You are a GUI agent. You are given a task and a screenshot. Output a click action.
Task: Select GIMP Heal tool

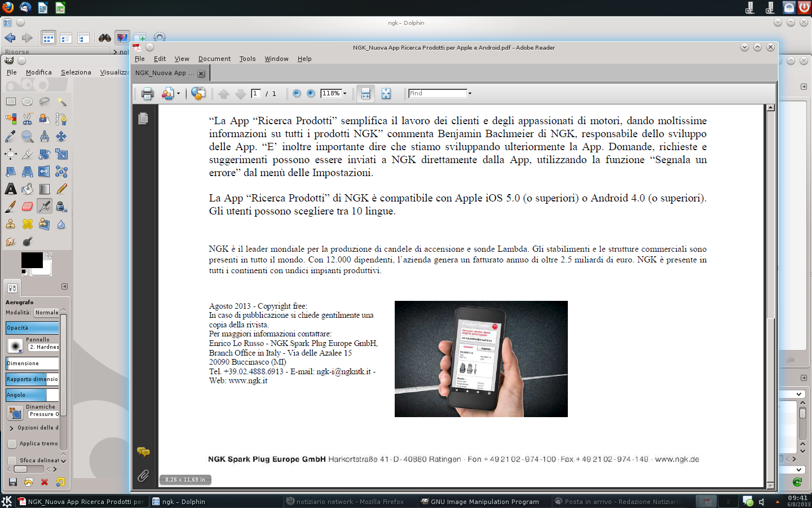point(27,224)
